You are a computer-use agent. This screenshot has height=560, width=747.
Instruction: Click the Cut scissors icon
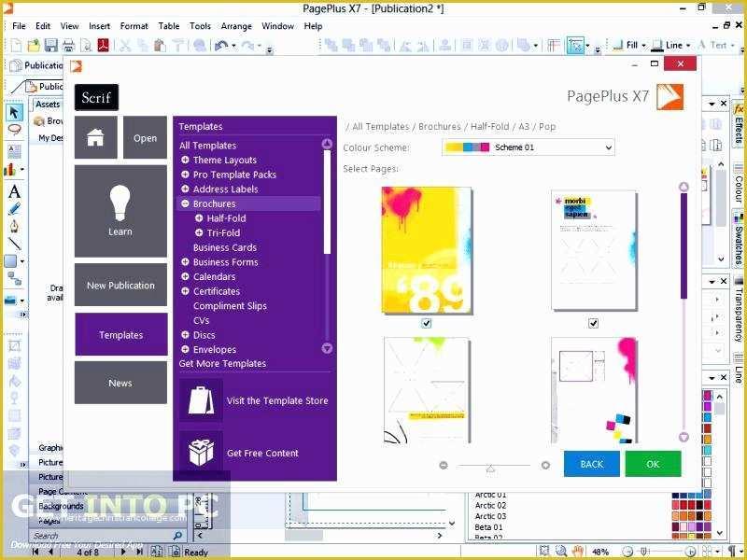pyautogui.click(x=125, y=45)
